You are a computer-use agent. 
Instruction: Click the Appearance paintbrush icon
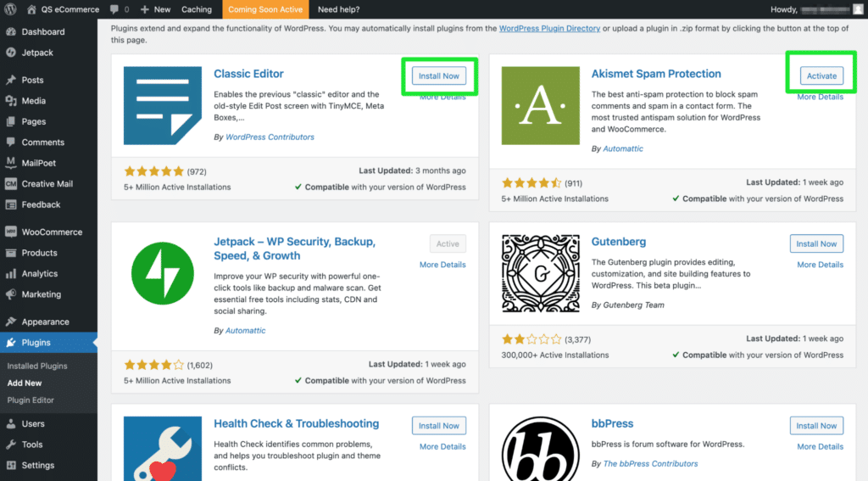11,322
